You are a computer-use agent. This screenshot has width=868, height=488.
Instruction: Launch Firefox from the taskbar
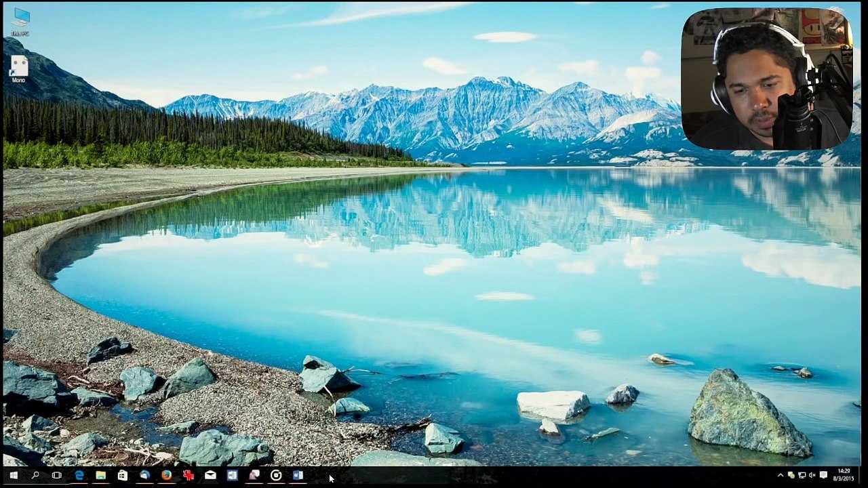point(166,476)
